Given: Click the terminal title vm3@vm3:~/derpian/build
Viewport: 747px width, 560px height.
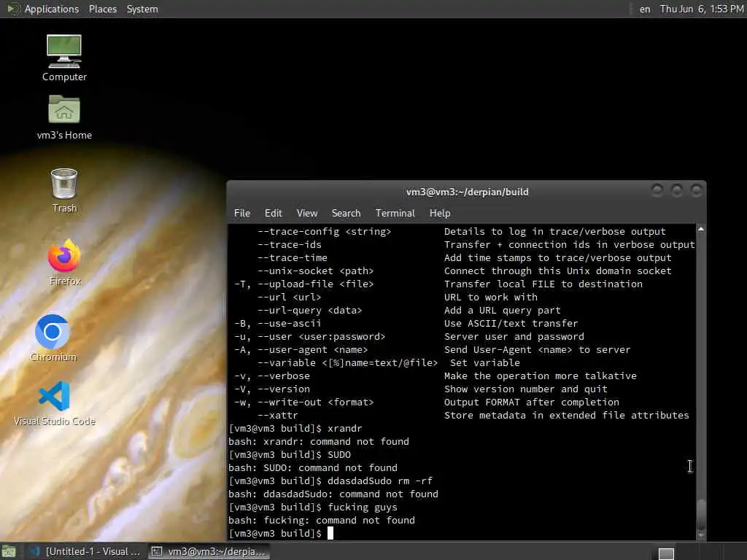Looking at the screenshot, I should click(467, 192).
